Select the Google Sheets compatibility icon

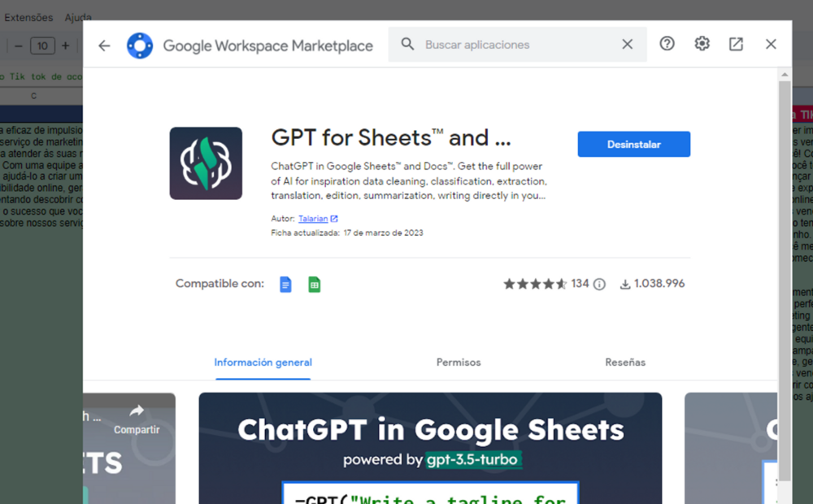click(x=314, y=285)
